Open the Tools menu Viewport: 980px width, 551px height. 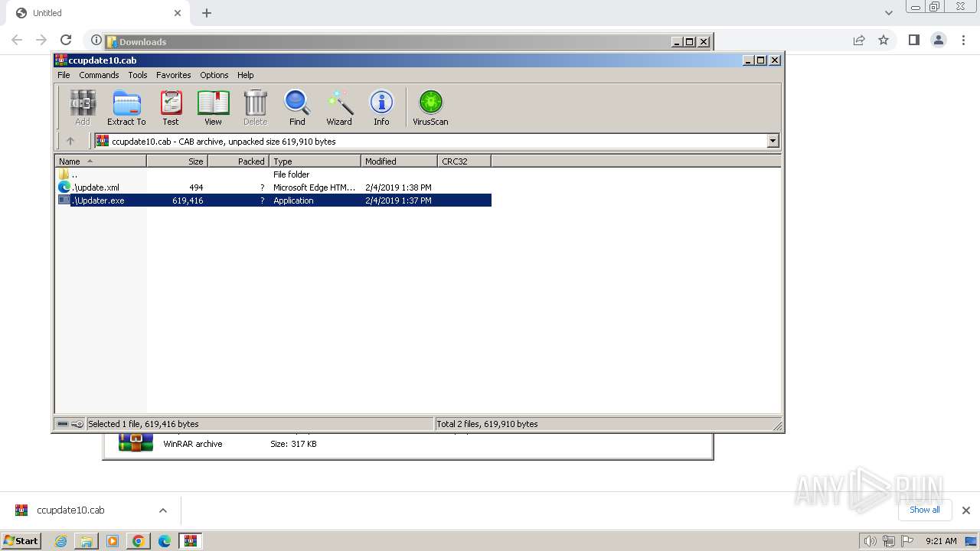coord(138,75)
